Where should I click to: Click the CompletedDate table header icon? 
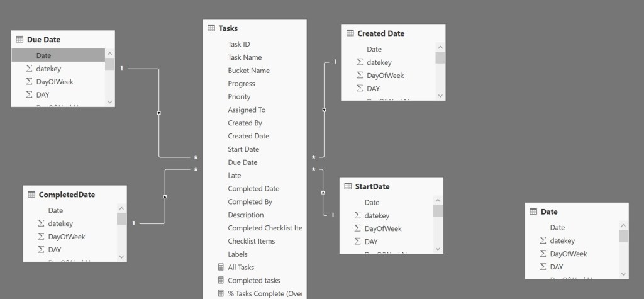pos(31,195)
